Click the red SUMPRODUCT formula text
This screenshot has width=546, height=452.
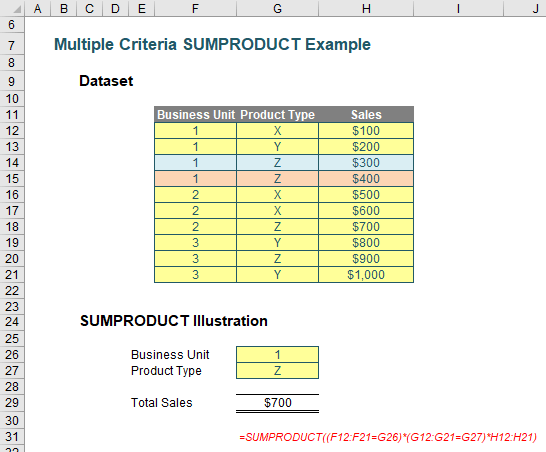[x=388, y=437]
